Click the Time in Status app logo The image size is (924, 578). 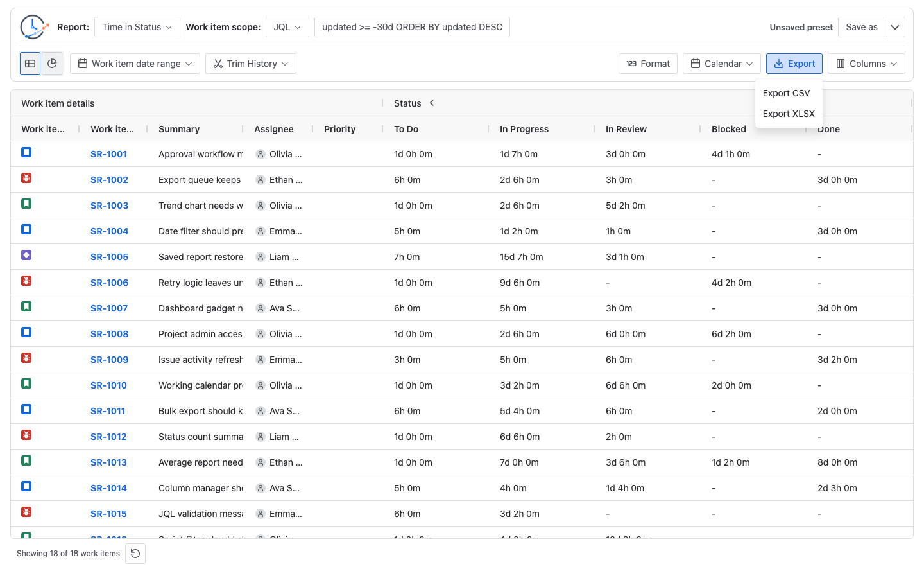click(x=34, y=27)
